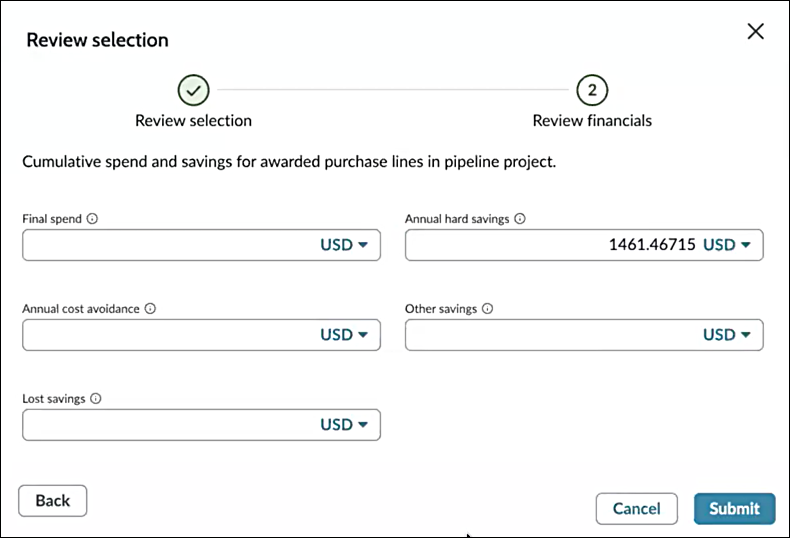Click the Cumulative spend and savings description text
Image resolution: width=790 pixels, height=538 pixels.
tap(289, 162)
